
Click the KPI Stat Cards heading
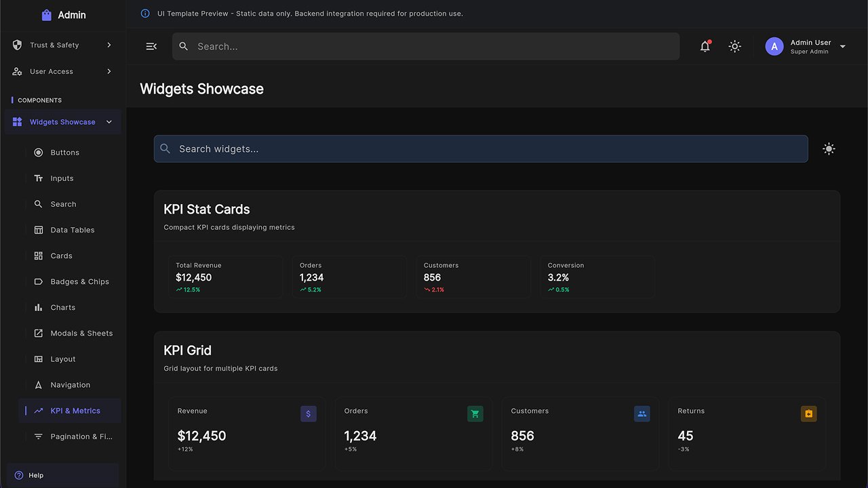[x=207, y=209]
